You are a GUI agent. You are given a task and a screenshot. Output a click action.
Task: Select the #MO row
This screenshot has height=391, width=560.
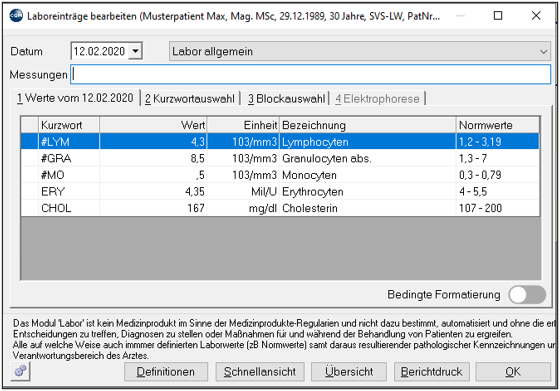pyautogui.click(x=280, y=175)
